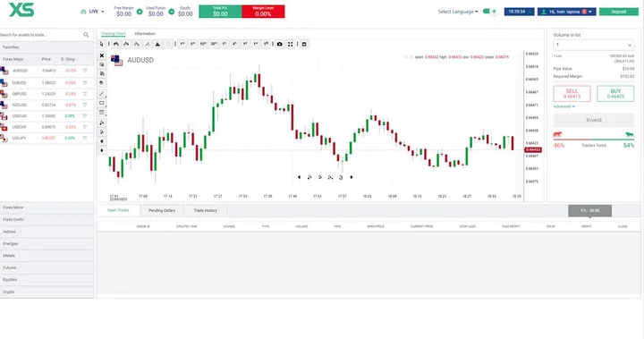This screenshot has width=644, height=339.
Task: Click the X tool in left chart toolbar
Action: (102, 55)
